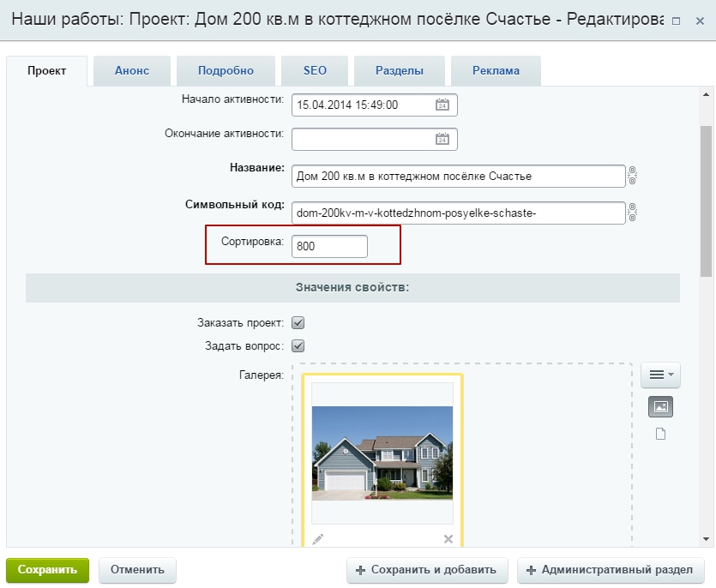Switch gallery to image thumbnail view
716x588 pixels.
pos(660,407)
